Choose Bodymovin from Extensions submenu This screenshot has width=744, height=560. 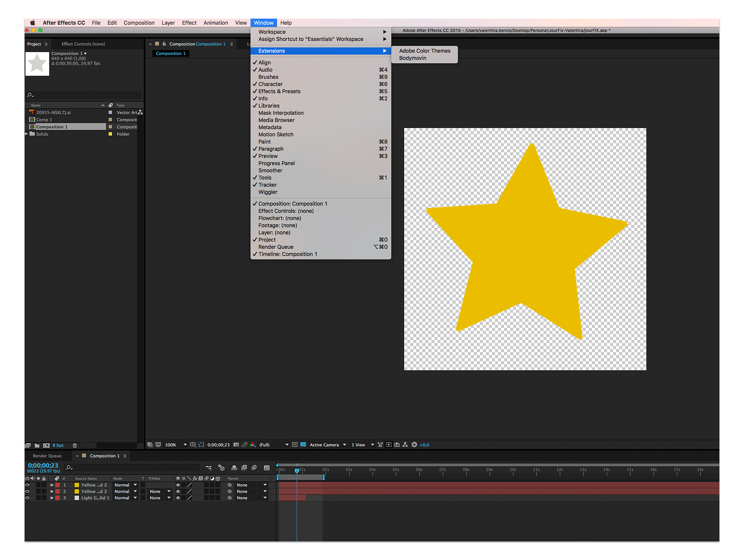[412, 58]
